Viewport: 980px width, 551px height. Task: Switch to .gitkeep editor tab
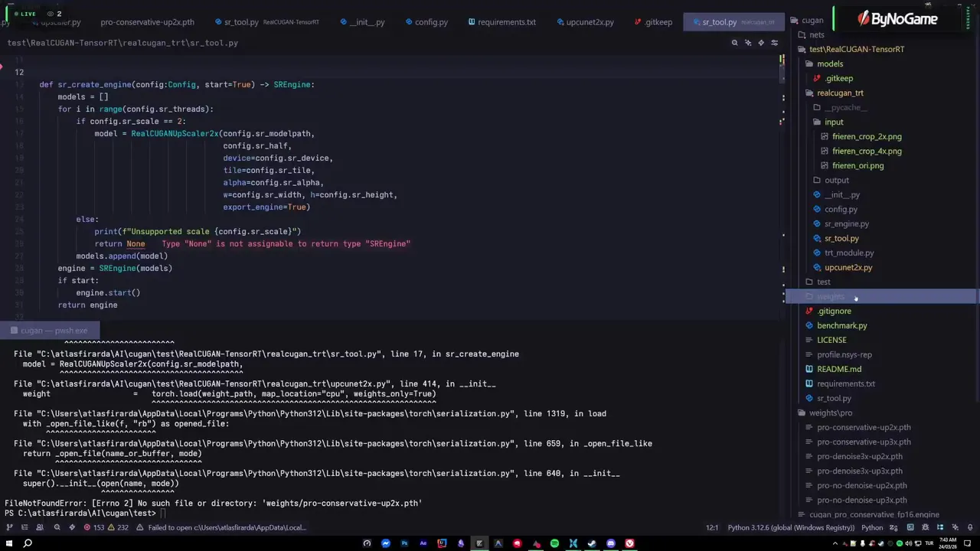[x=653, y=22]
